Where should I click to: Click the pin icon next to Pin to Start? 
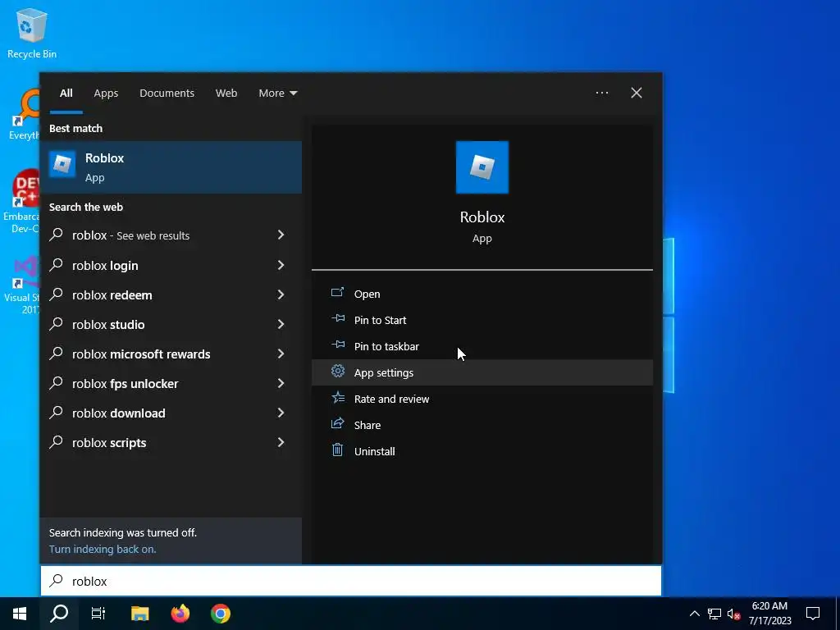[x=337, y=318]
